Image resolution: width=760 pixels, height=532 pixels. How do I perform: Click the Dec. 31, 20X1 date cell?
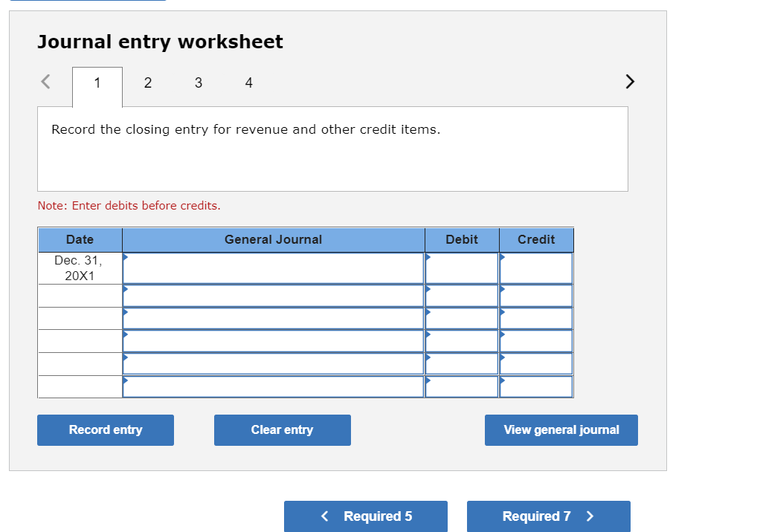(x=80, y=267)
